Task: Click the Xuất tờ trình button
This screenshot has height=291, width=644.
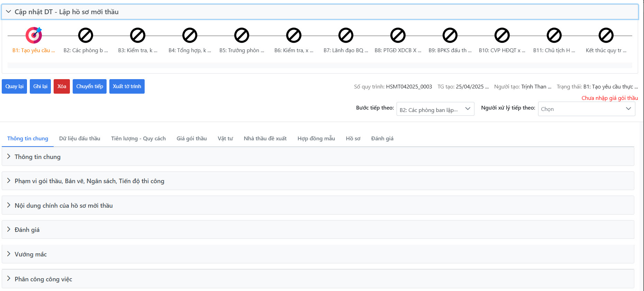Action: (127, 86)
